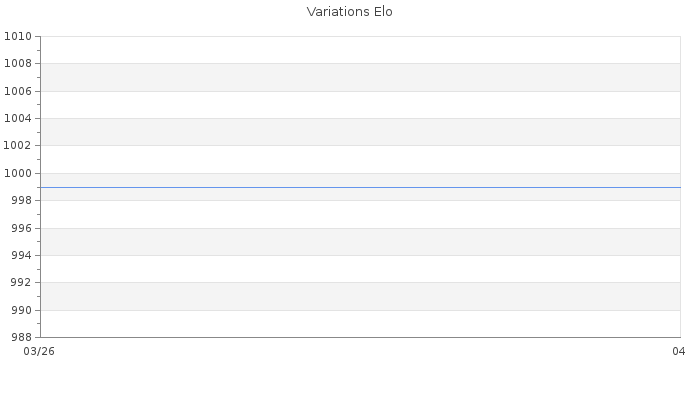Click the gray band between 1006 and 1008
This screenshot has height=400, width=700.
(x=360, y=77)
